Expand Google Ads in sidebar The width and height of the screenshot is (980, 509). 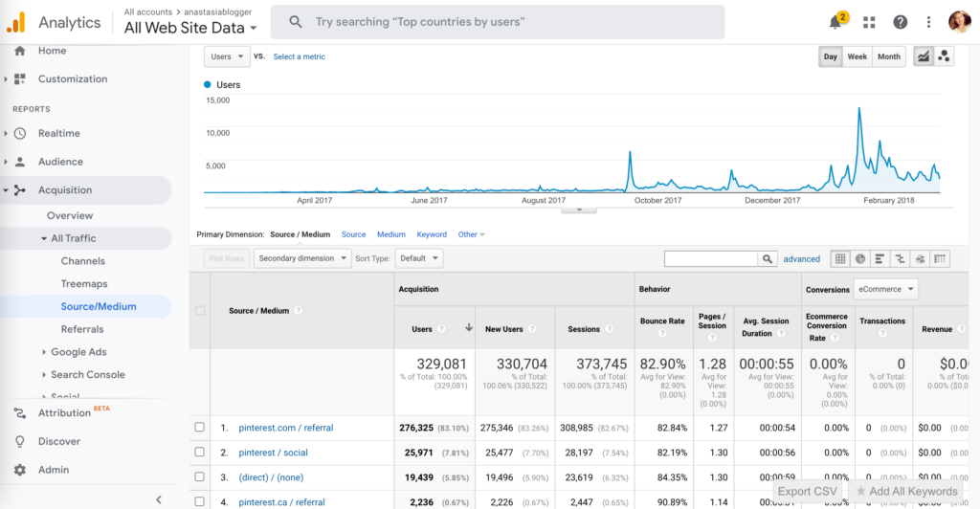click(x=44, y=352)
